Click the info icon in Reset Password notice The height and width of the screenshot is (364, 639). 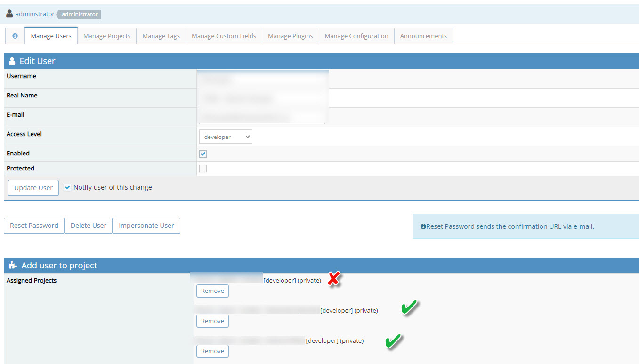coord(423,226)
